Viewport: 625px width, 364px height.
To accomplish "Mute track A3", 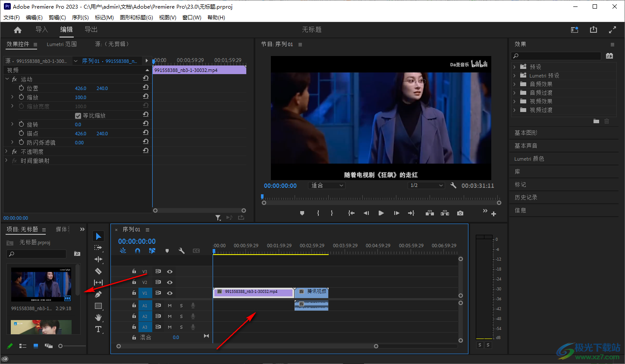I will click(170, 327).
